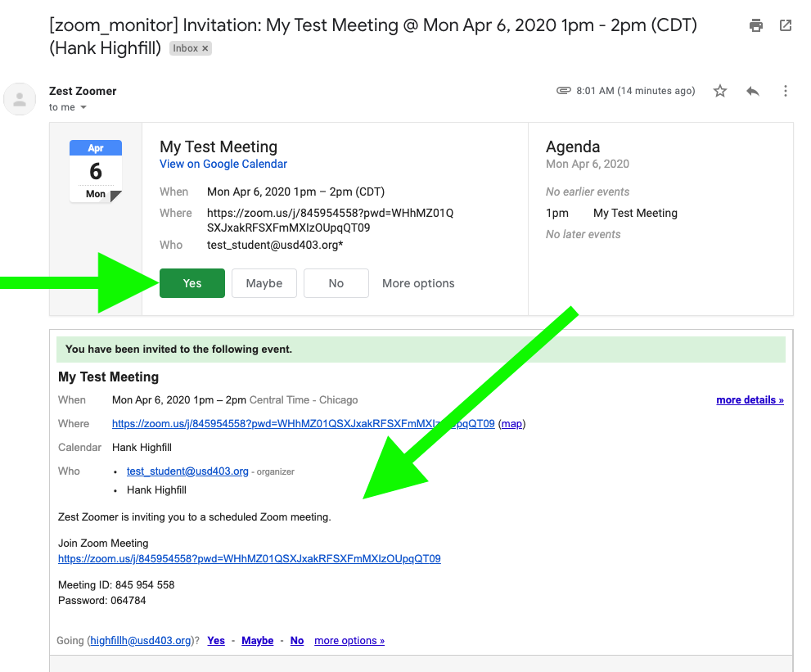The image size is (811, 672).
Task: Select the 1pm My Test Meeting agenda entry
Action: click(x=611, y=213)
